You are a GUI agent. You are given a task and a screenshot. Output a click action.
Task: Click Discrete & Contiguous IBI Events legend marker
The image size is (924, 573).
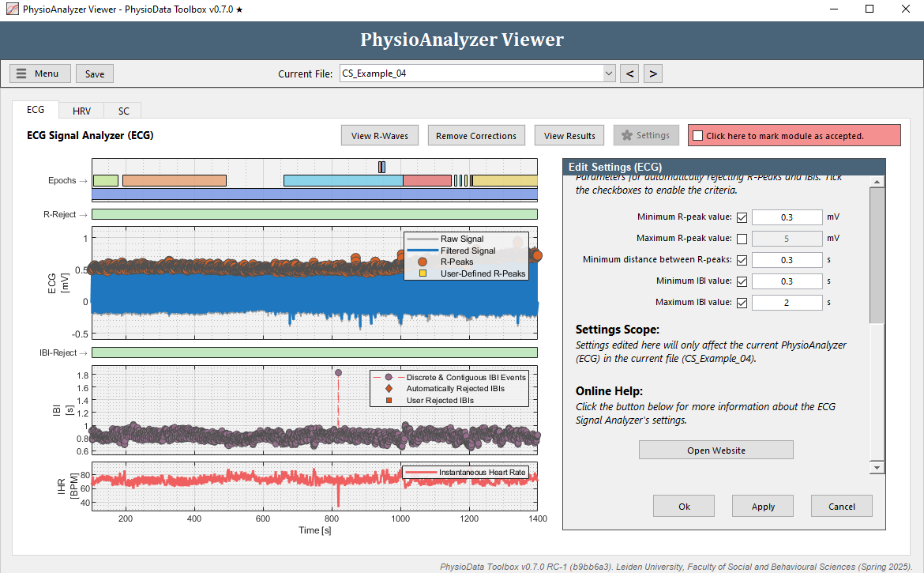click(389, 377)
